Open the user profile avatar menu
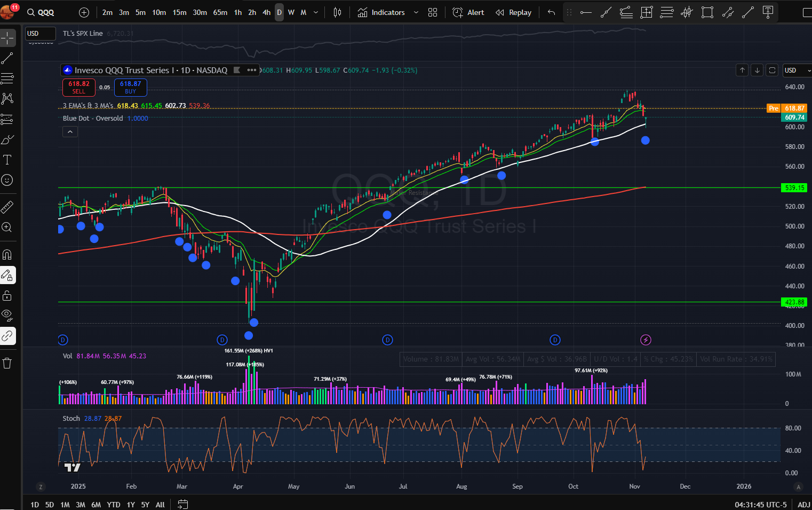The height and width of the screenshot is (510, 812). click(x=7, y=11)
